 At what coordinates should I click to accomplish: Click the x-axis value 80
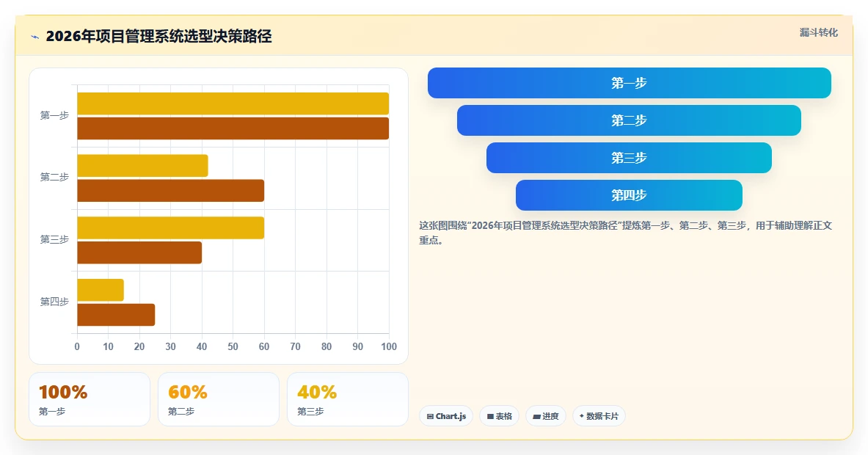coord(327,346)
